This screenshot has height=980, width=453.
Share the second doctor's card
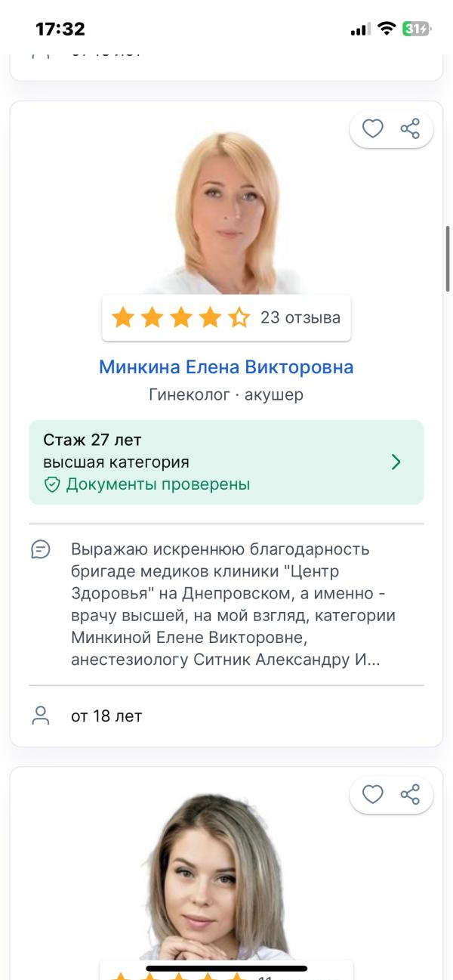tap(410, 794)
